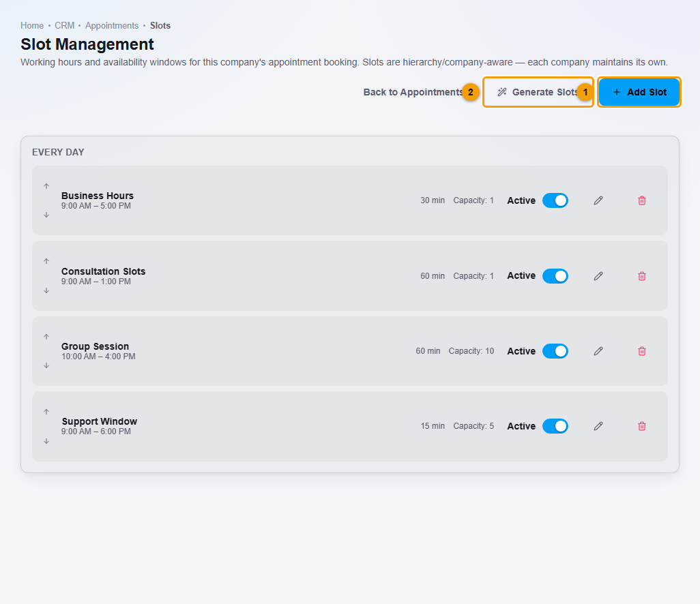Go to CRM breadcrumb
This screenshot has height=604, width=700.
(x=65, y=25)
